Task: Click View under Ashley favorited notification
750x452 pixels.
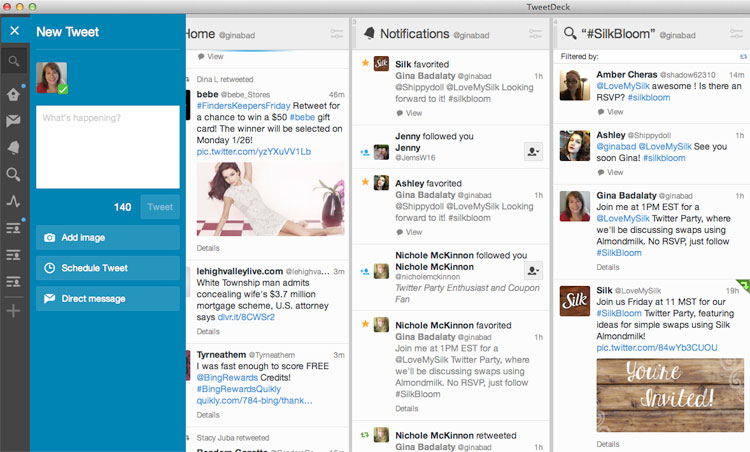Action: [x=409, y=232]
